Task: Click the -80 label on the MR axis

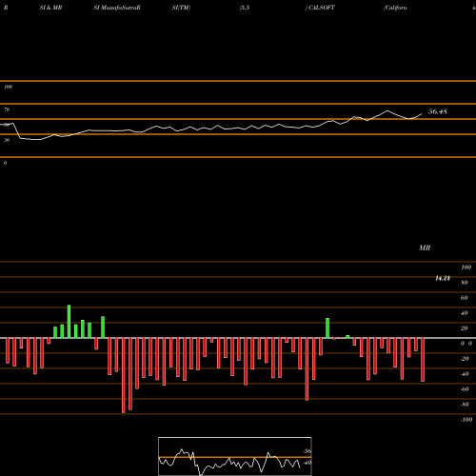Action: [465, 405]
